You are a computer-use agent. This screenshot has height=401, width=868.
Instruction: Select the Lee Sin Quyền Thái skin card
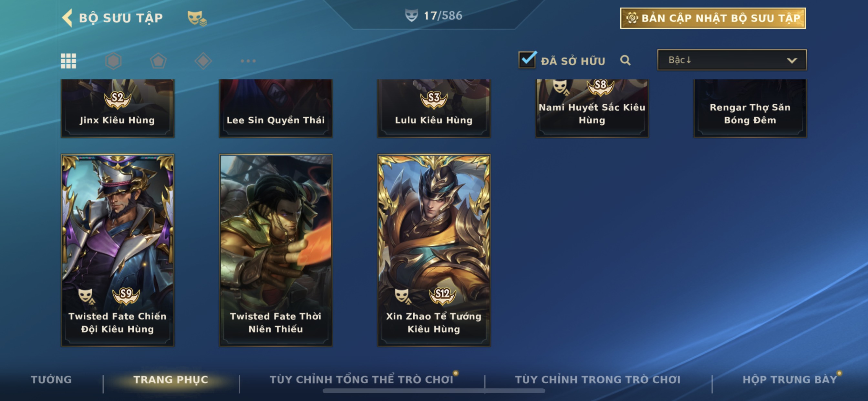(276, 108)
